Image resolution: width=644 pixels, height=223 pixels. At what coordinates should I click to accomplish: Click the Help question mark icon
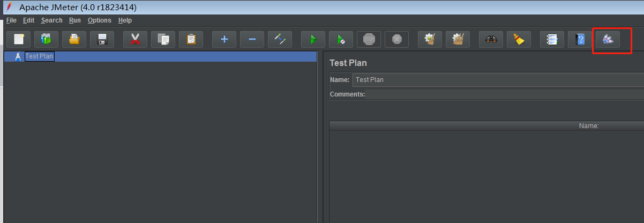pos(580,39)
